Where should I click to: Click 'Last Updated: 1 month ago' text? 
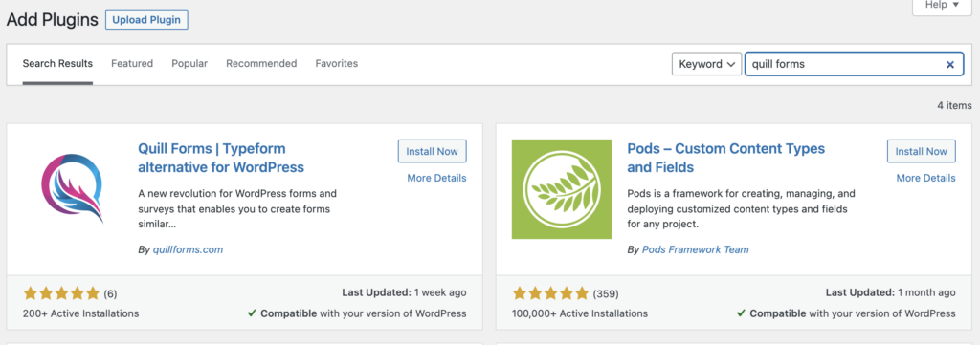[x=891, y=292]
